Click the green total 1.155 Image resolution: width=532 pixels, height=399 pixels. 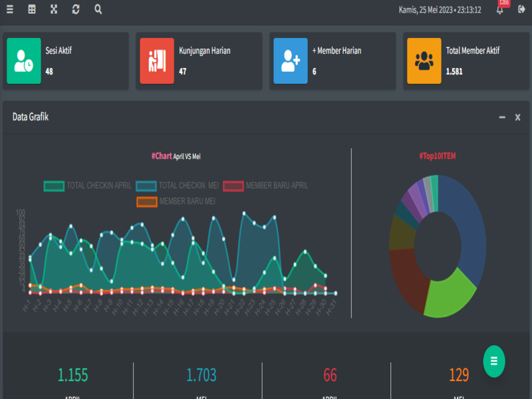point(72,375)
